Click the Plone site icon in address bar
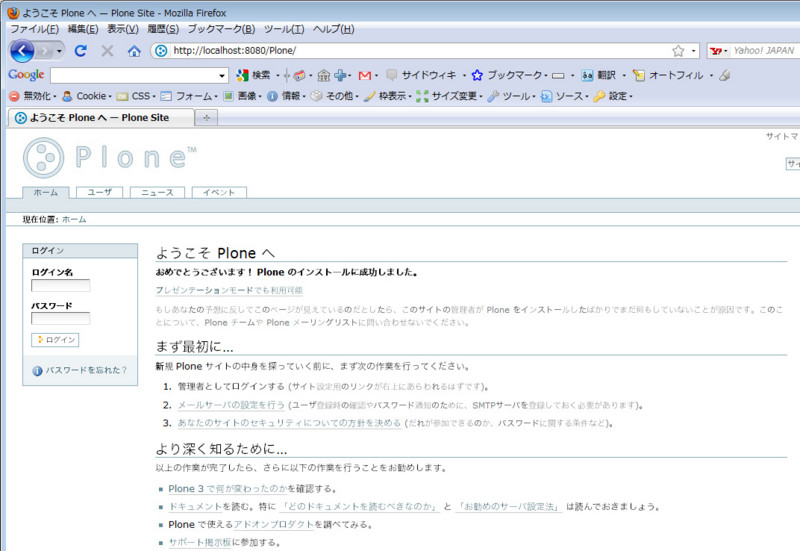 coord(161,51)
